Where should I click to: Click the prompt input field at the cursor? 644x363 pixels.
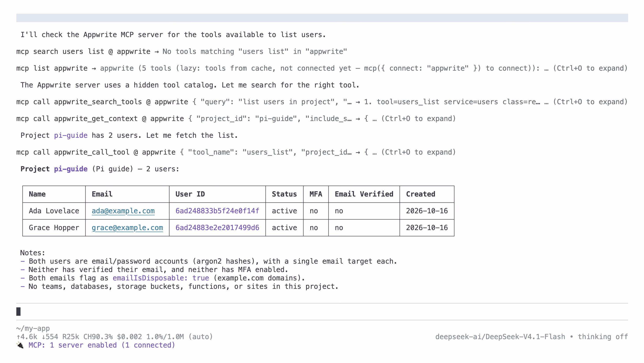[x=322, y=311]
